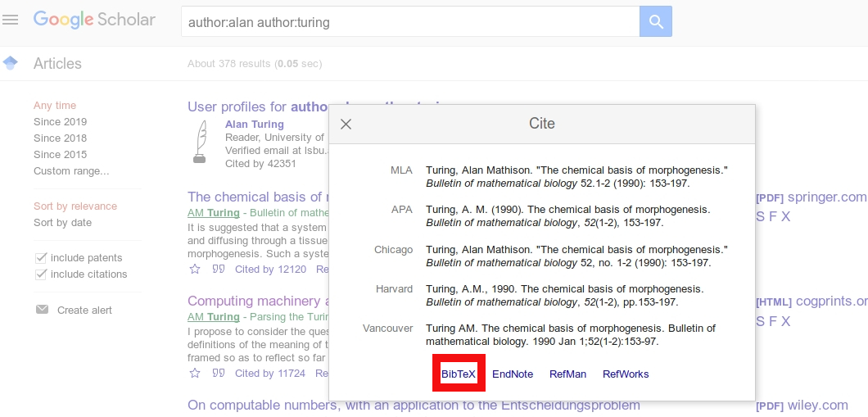This screenshot has width=868, height=417.
Task: Open the Custom range... date filter
Action: click(x=71, y=171)
